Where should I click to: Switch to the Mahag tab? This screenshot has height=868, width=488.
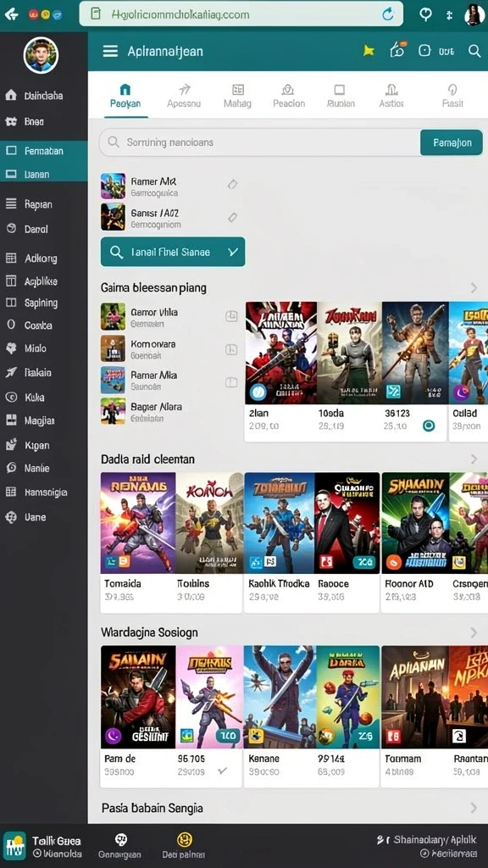(237, 96)
